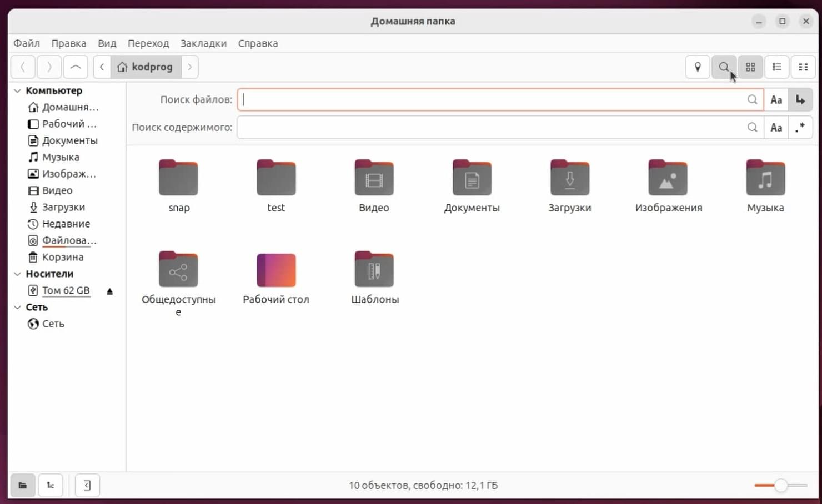Viewport: 822px width, 504px height.
Task: Select the Загрузки folder icon
Action: [x=570, y=178]
